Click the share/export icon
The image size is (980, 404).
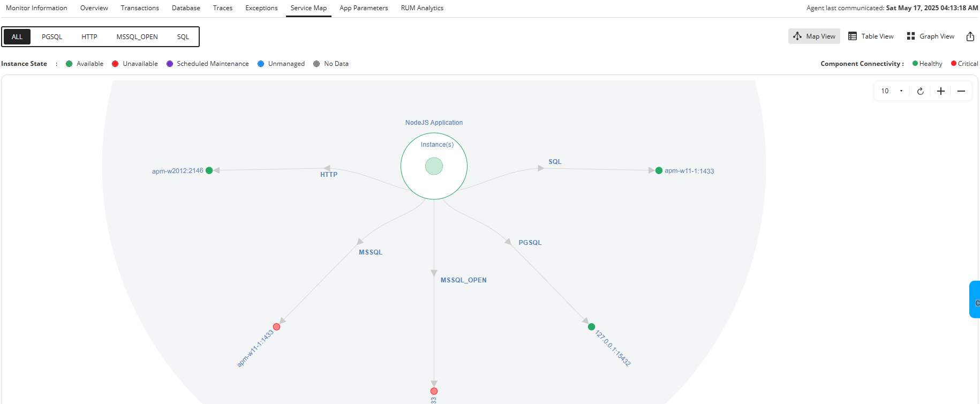point(970,36)
